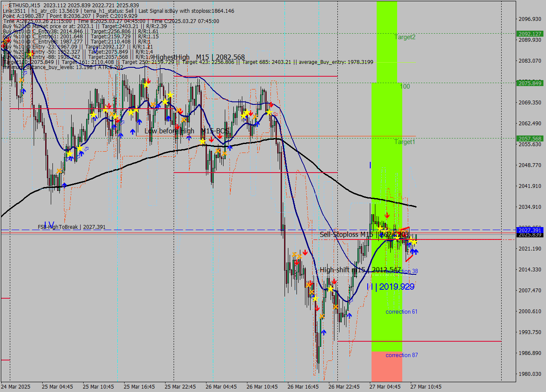Screen dimensions: 546x392
Task: Select the blue wave I marker
Action: coord(370,165)
